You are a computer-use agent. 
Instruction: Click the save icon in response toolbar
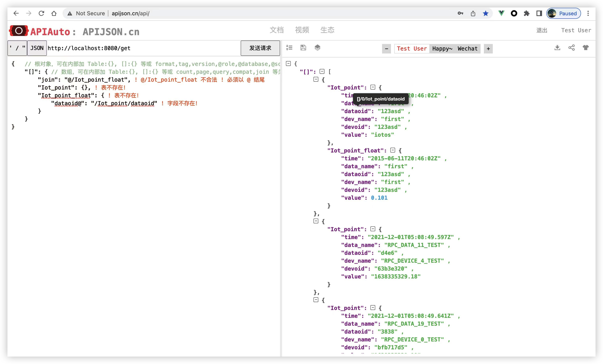(303, 48)
